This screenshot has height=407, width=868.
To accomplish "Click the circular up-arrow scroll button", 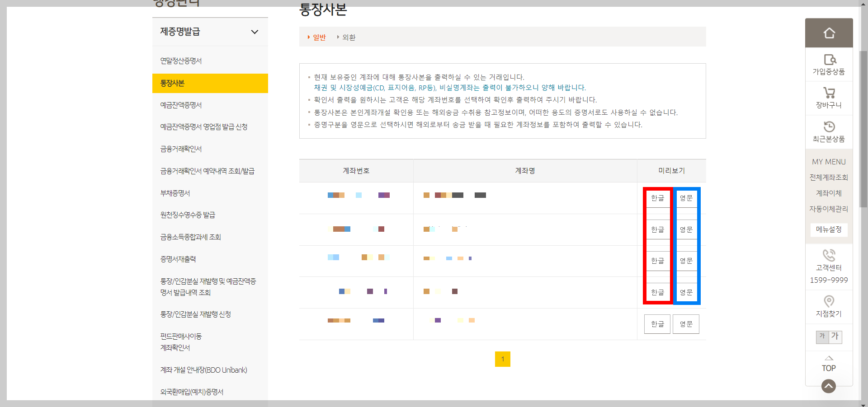I will (828, 386).
